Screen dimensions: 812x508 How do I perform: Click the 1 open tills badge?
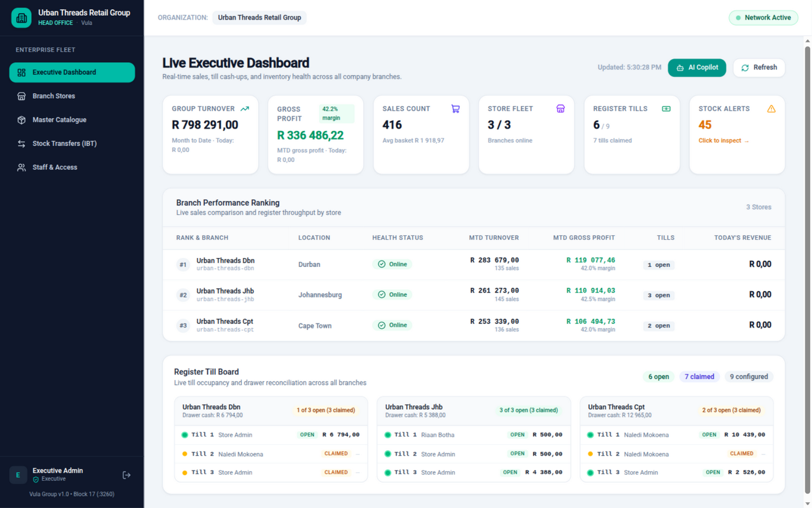pos(659,265)
